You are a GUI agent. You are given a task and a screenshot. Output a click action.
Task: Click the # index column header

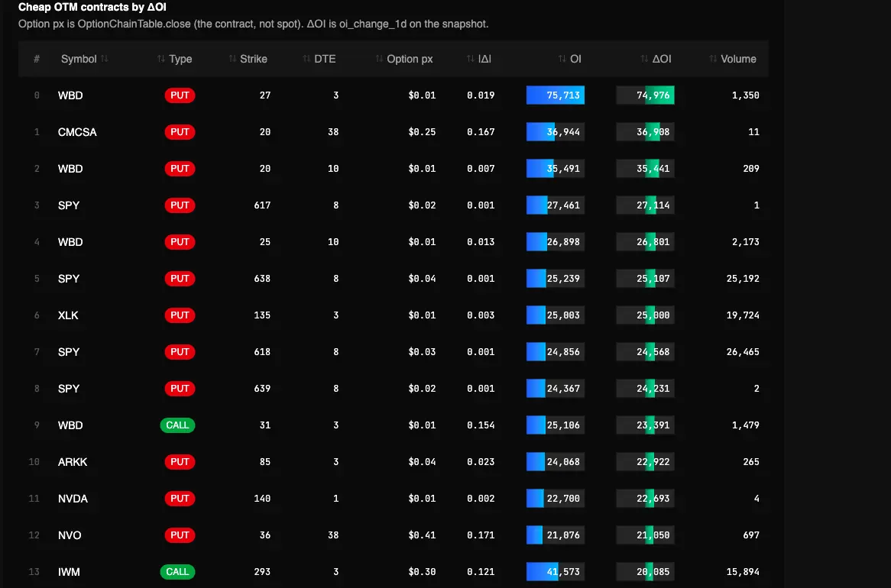coord(37,59)
